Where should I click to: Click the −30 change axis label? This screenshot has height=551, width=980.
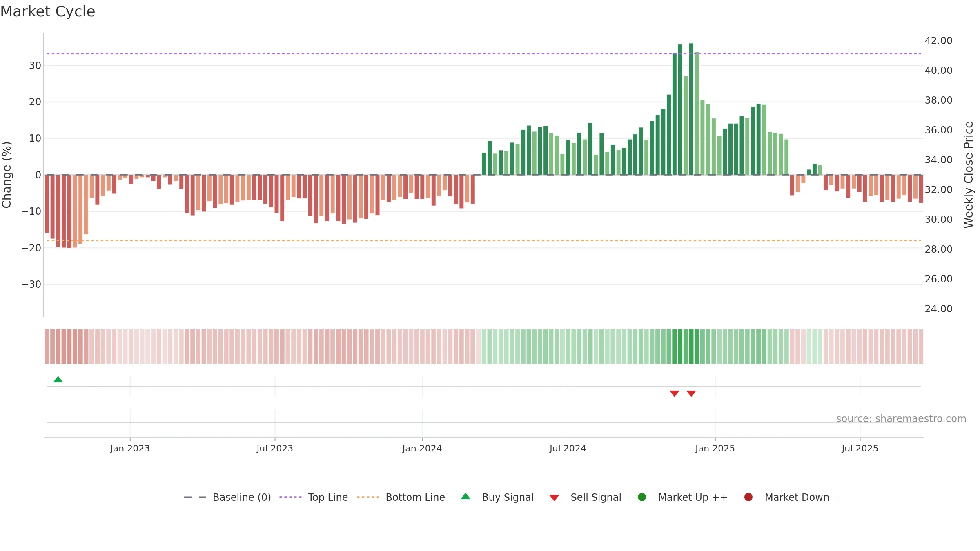[31, 284]
